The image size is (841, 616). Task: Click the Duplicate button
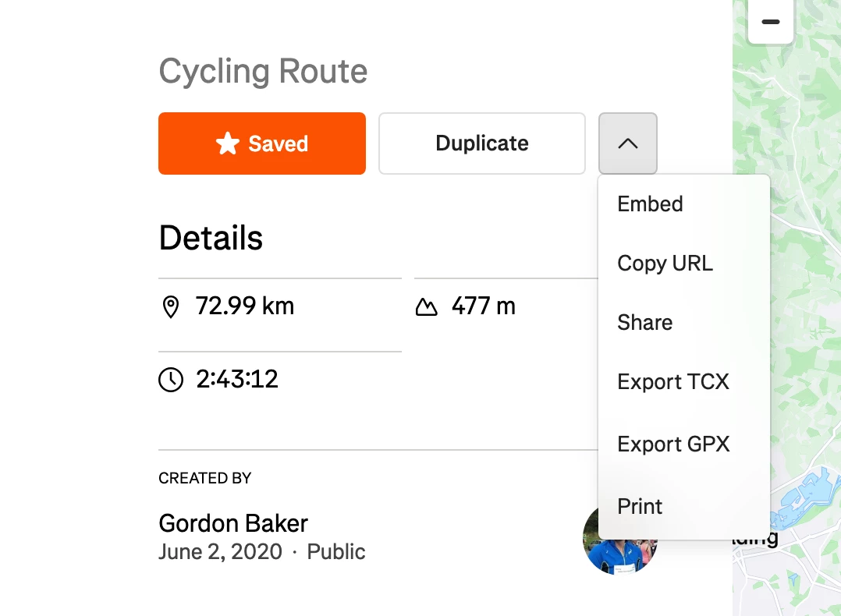pyautogui.click(x=481, y=143)
